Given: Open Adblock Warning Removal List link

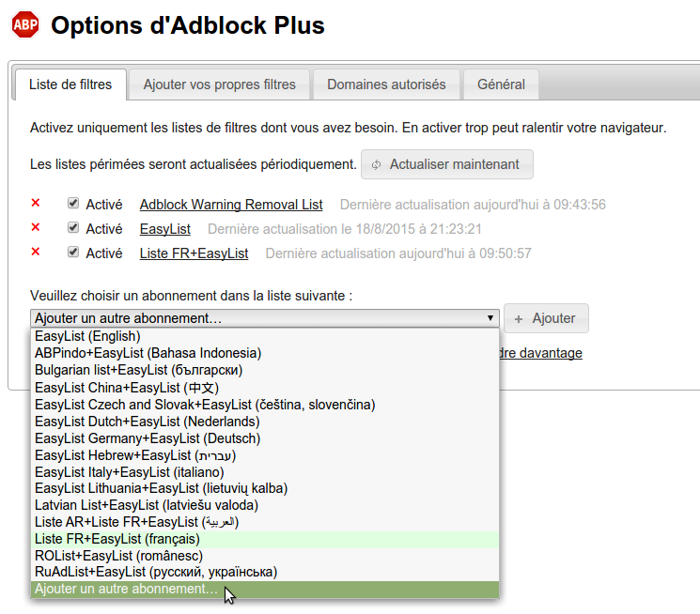Looking at the screenshot, I should coord(231,205).
